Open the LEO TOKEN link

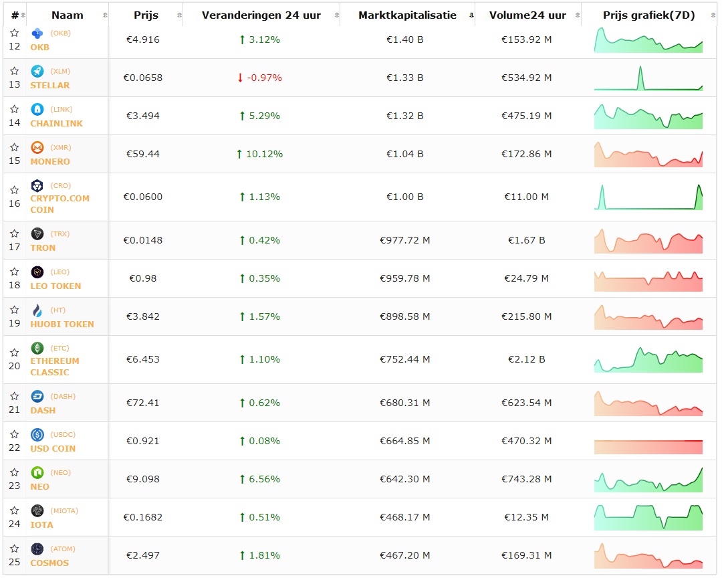(55, 286)
